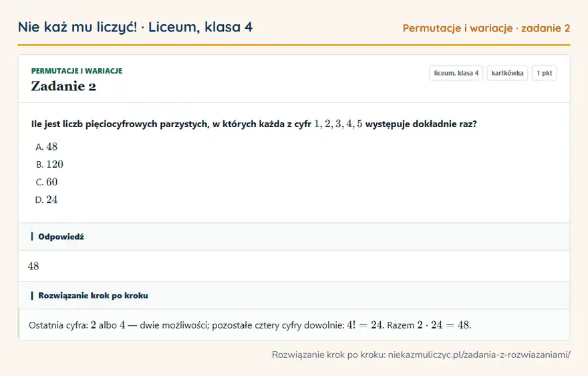Screen dimensions: 588x376
Task: Click the 'Permutacje i wariacje · zadanie 2' header label
Action: click(x=486, y=28)
